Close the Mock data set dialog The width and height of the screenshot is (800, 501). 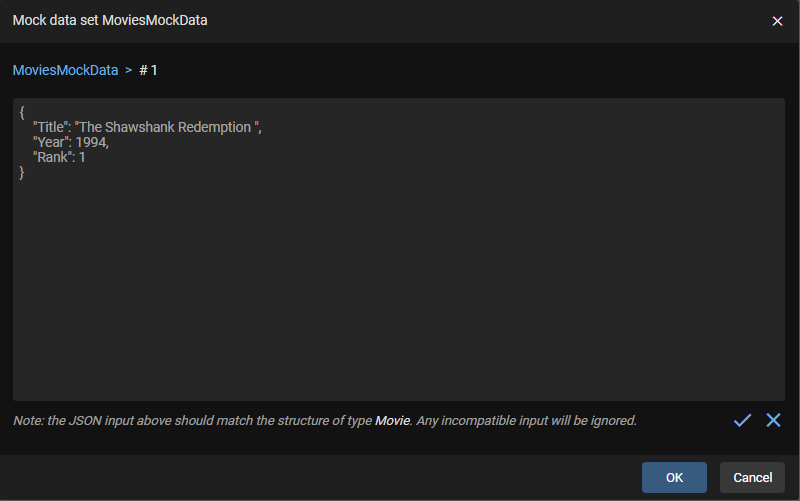point(777,21)
